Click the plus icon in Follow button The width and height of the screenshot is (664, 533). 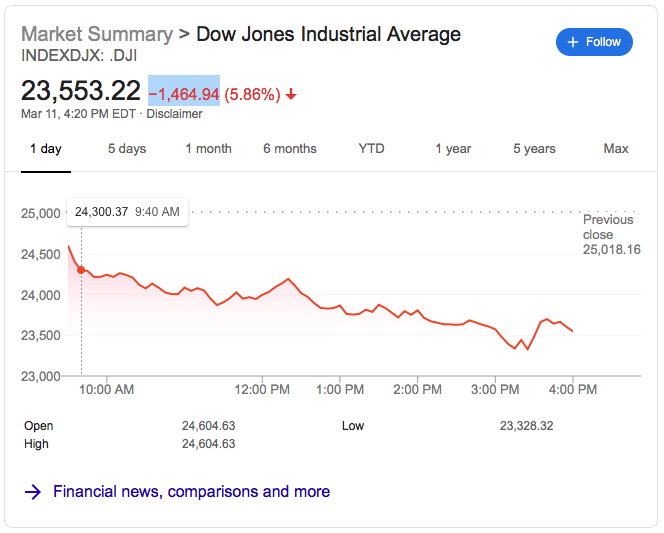[573, 42]
